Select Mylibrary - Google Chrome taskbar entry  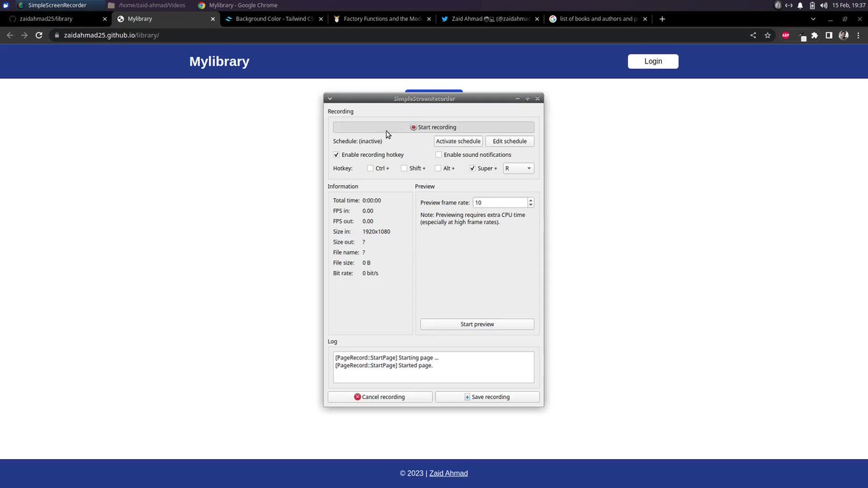point(239,5)
